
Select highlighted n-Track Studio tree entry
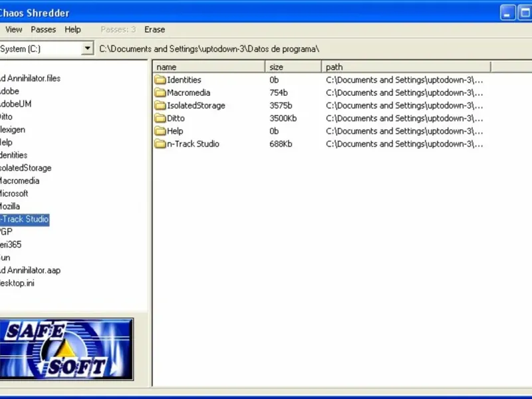pyautogui.click(x=25, y=219)
